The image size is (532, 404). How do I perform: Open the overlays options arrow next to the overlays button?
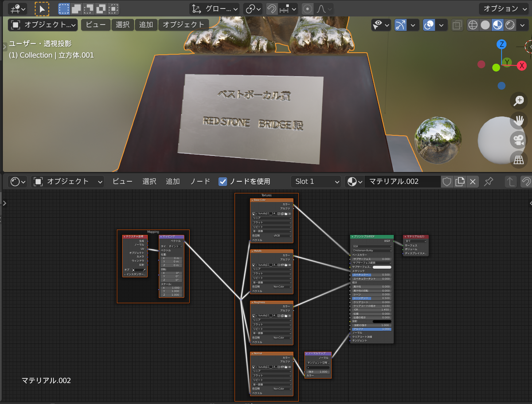coord(441,25)
